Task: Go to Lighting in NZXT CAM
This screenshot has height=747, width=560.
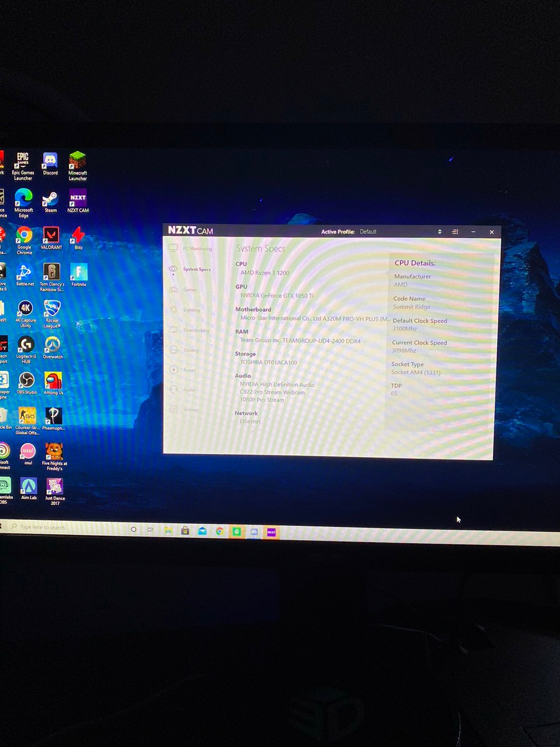Action: click(185, 310)
